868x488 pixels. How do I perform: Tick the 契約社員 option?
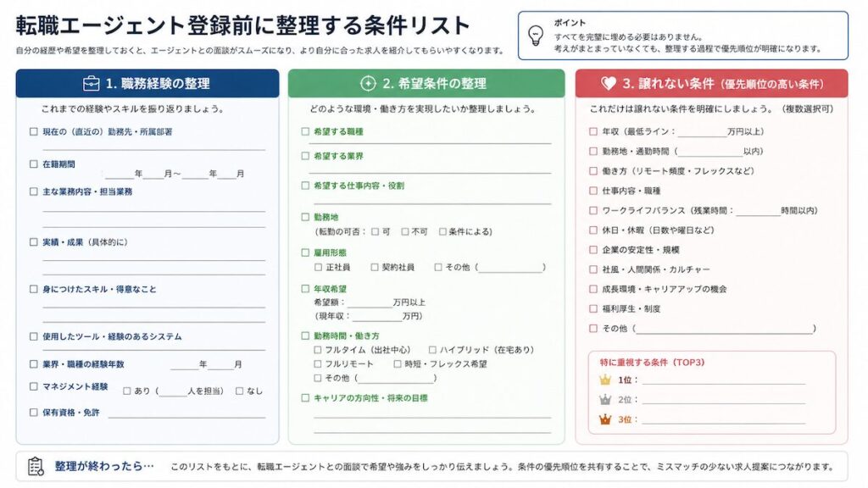pyautogui.click(x=374, y=267)
